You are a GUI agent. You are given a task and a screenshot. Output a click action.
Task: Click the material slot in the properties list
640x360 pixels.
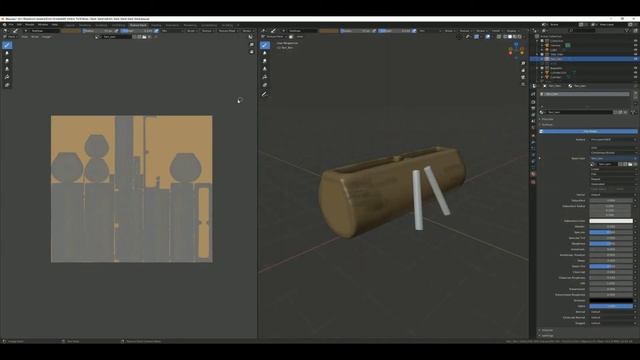[584, 94]
